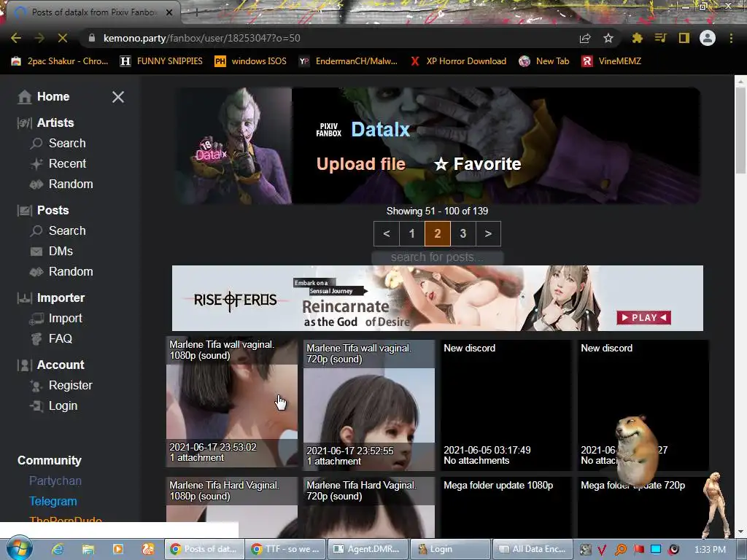
Task: Close the sidebar with the X icon
Action: [117, 97]
